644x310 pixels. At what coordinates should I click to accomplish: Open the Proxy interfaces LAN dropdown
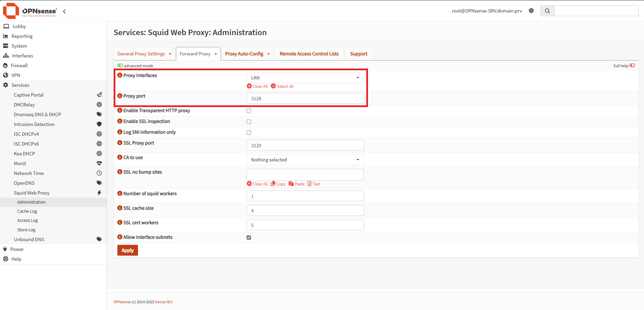tap(305, 78)
